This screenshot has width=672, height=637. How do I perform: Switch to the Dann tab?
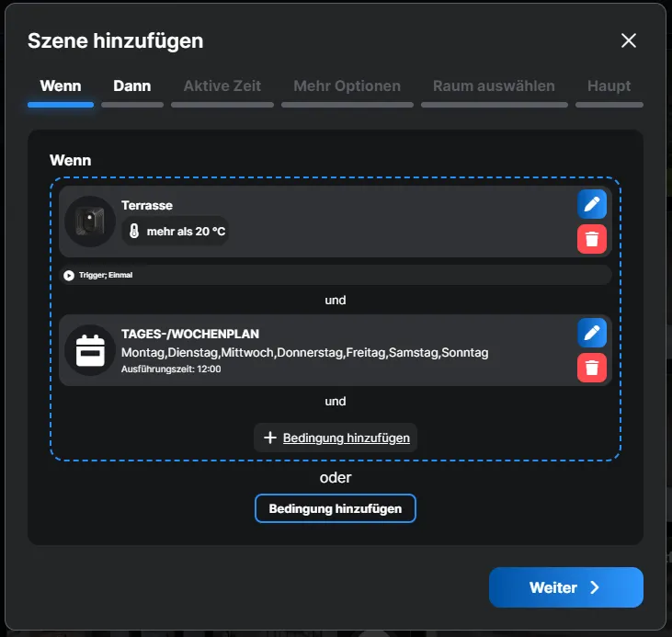pos(132,86)
